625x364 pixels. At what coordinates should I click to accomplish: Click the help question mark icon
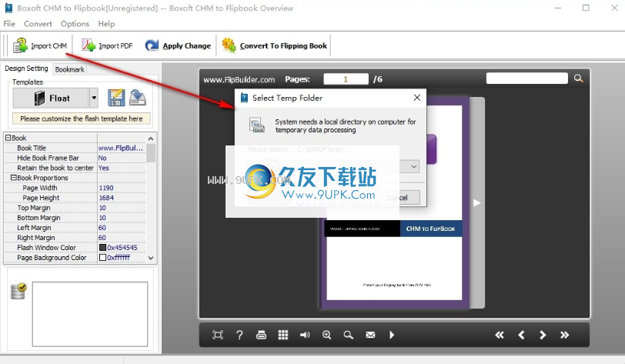pyautogui.click(x=239, y=335)
